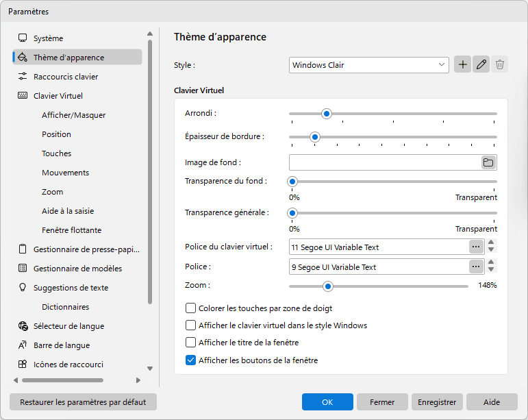Click the Sélecteur de langue globe icon
Screen dimensions: 528x420
point(23,326)
